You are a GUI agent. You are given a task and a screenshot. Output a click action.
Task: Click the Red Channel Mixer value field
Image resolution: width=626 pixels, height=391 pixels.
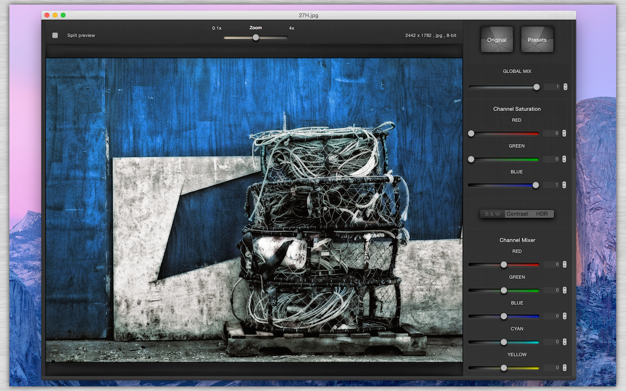(x=553, y=264)
